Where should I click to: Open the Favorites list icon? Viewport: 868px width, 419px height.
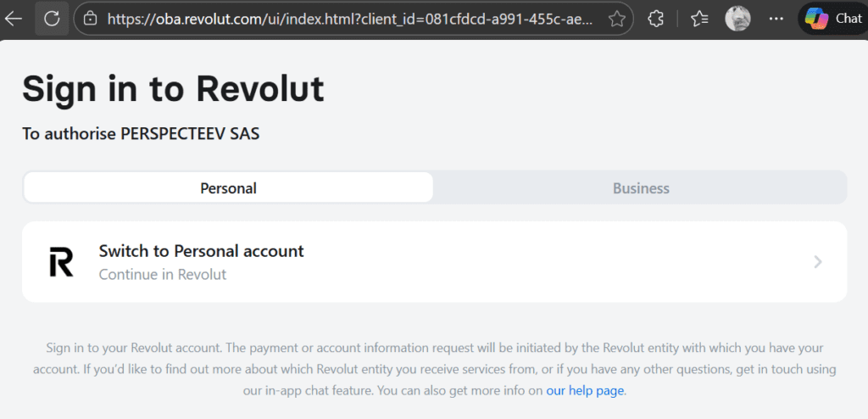pos(699,18)
